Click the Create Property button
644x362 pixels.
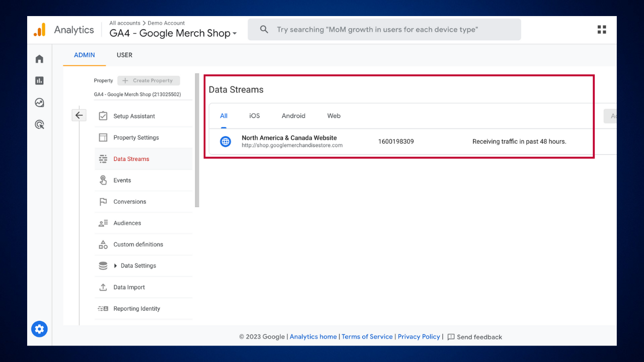tap(148, 80)
